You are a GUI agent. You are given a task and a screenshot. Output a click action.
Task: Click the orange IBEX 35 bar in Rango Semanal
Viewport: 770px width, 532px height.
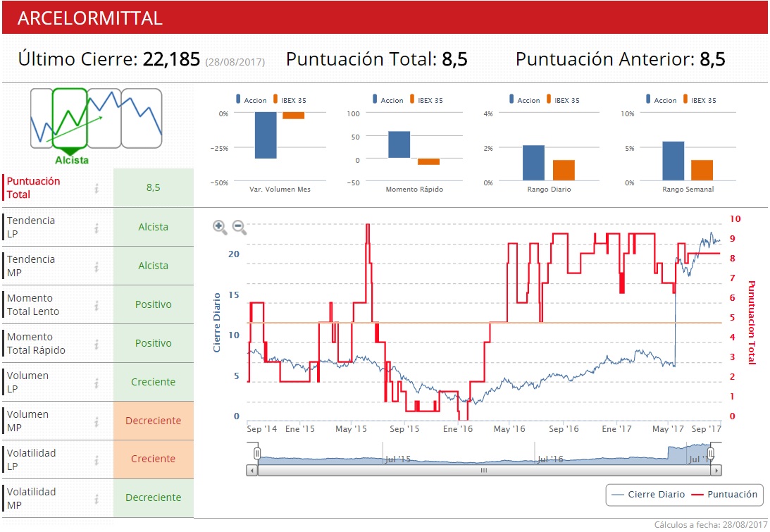(702, 171)
